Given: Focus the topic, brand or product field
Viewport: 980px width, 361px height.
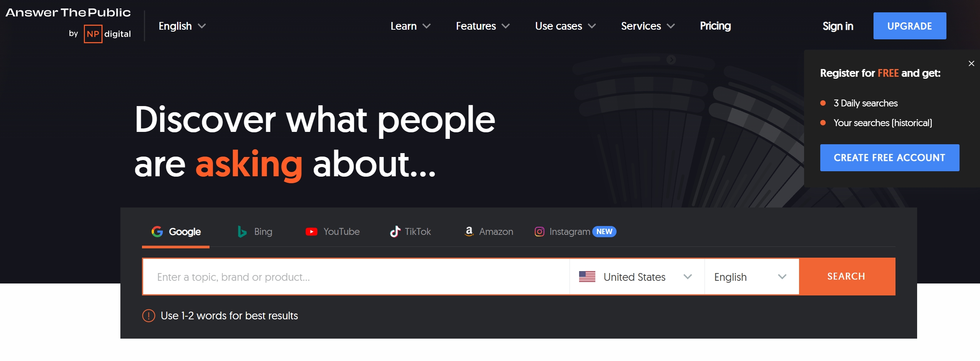Looking at the screenshot, I should [x=355, y=277].
